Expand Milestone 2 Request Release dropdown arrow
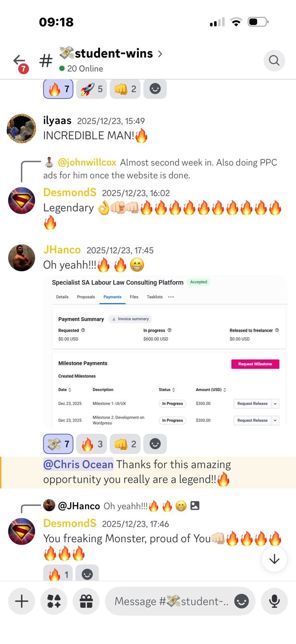 [275, 420]
